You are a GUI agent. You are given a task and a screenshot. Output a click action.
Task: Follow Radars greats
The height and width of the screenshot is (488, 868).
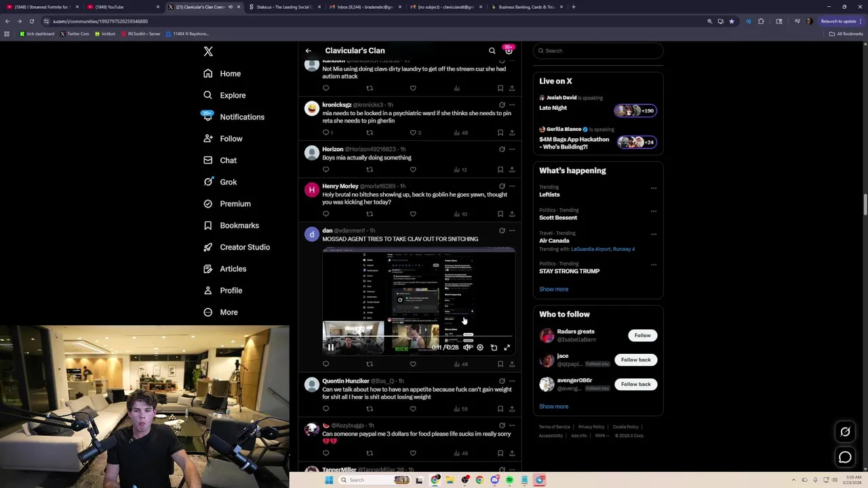(x=642, y=335)
